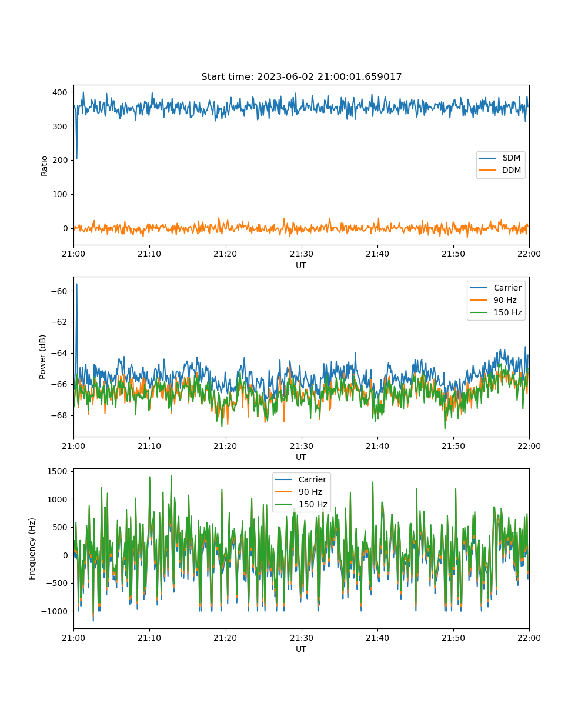Image resolution: width=588 pixels, height=706 pixels.
Task: Click the SDM dip to 200 near 21:00
Action: point(76,157)
